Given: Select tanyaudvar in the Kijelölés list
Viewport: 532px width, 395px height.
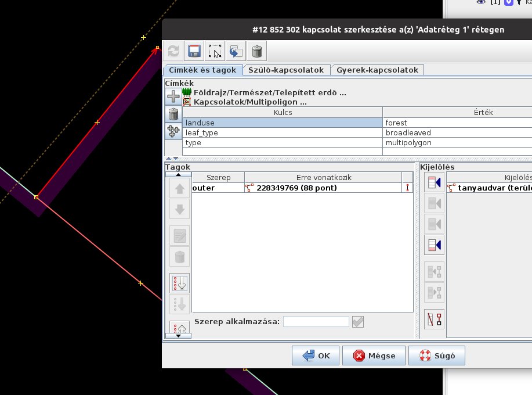Looking at the screenshot, I should [489, 188].
